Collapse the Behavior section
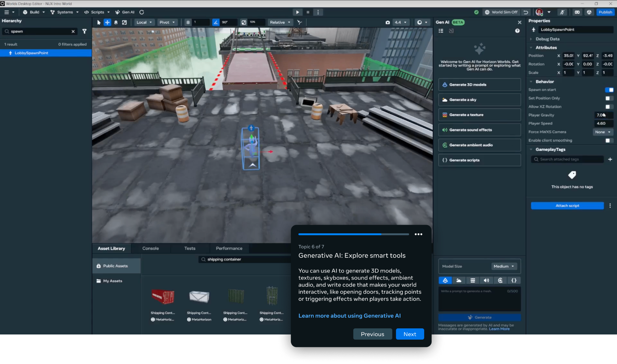The image size is (617, 364). (x=531, y=82)
